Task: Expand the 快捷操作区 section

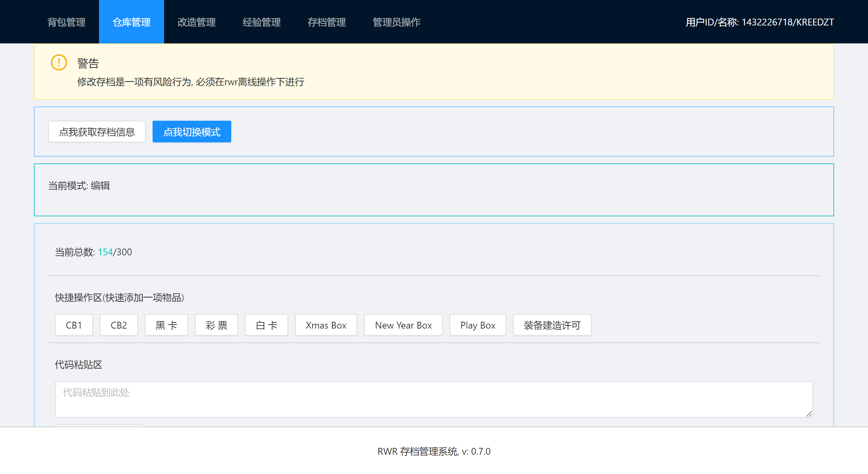Action: (120, 298)
